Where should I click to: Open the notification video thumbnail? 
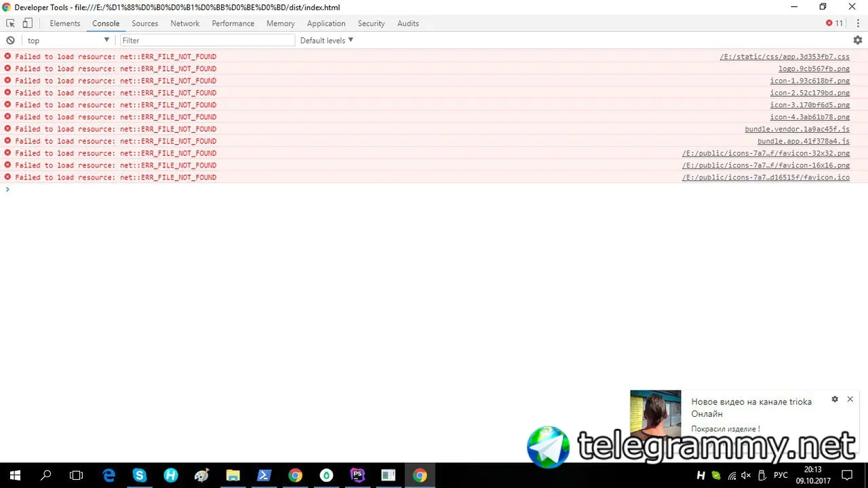click(656, 415)
